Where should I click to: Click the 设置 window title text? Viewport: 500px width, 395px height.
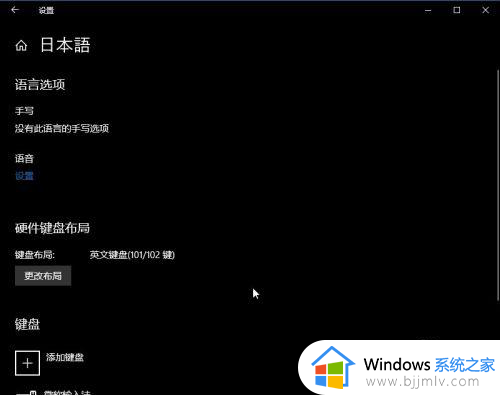46,10
